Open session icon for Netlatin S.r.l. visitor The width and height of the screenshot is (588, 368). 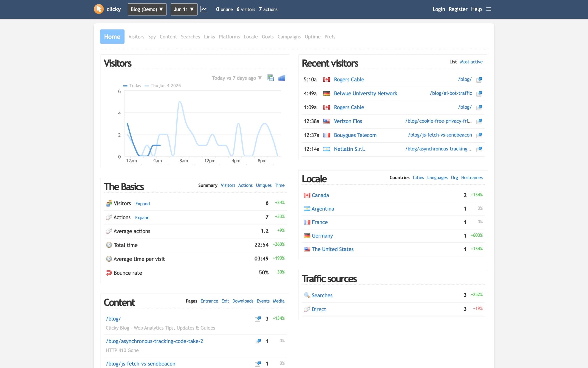tap(479, 149)
